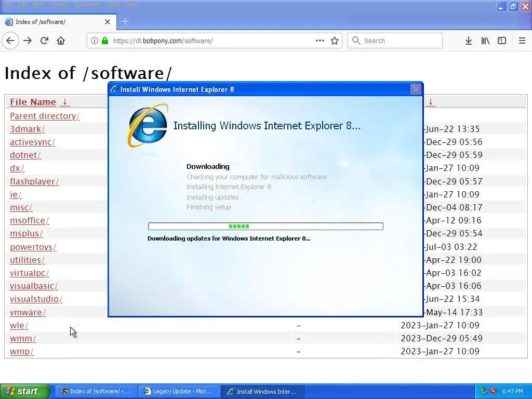Click the Internet Explorer logo in installer
The width and height of the screenshot is (532, 399).
(x=148, y=126)
